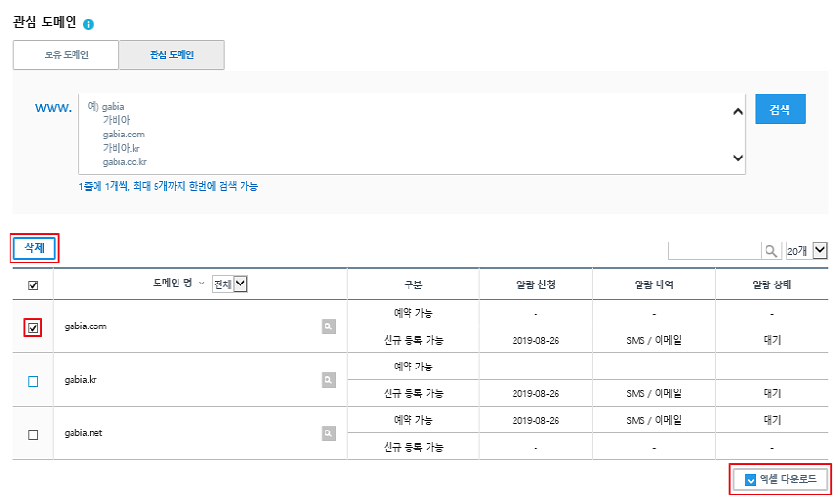
Task: Check the gabia.kr row checkbox
Action: pos(33,382)
